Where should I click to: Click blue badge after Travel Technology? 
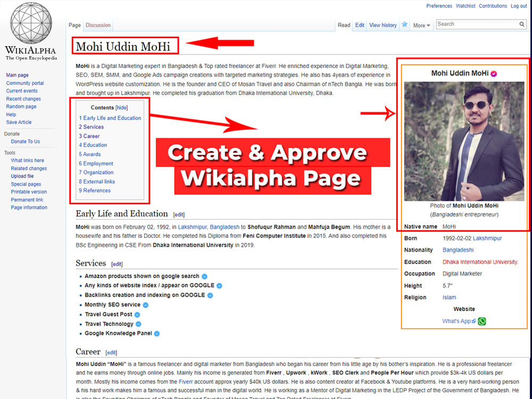[138, 325]
